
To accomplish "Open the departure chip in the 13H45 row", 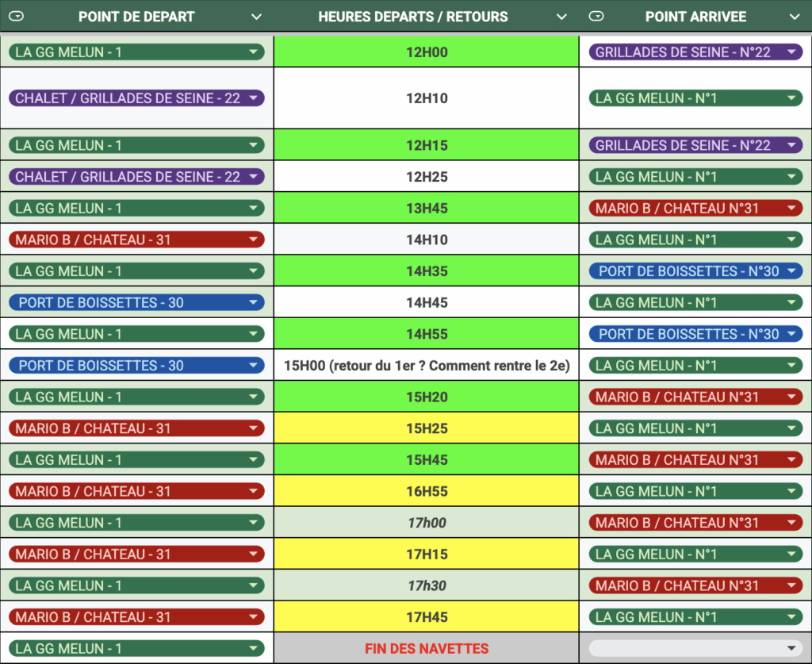I will 136,208.
